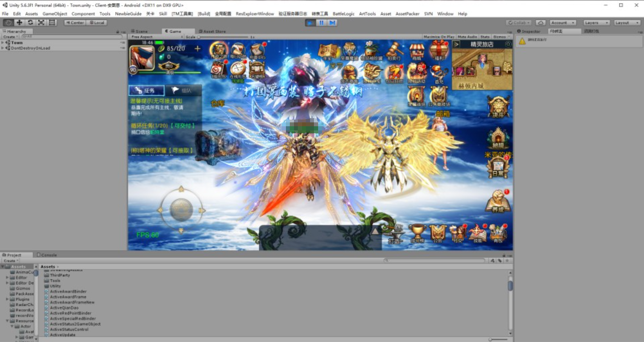Open the GameObject menu
The image size is (644, 342).
[55, 14]
